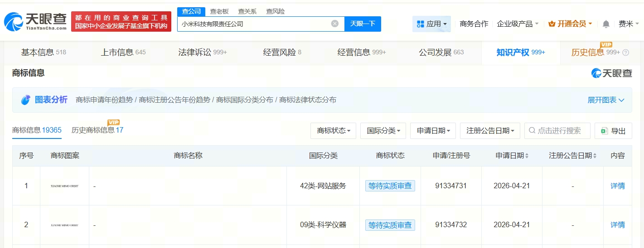Click the chart analysis icon
Screen dimensions: 644x248
click(26, 100)
